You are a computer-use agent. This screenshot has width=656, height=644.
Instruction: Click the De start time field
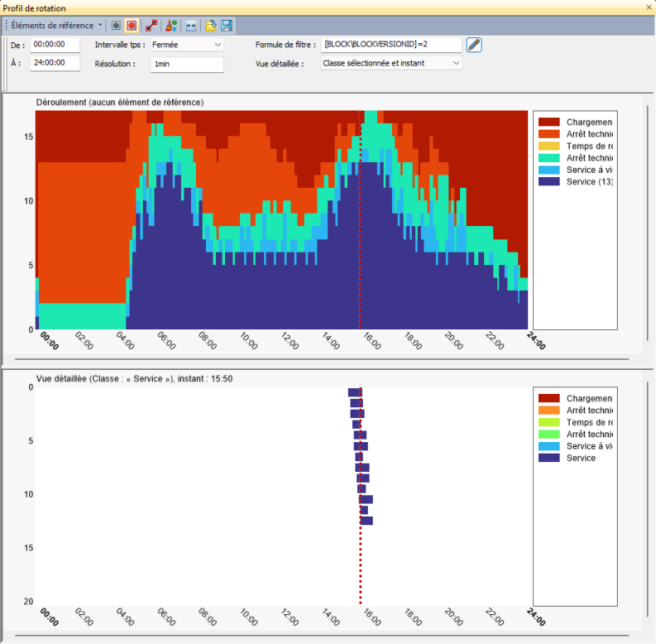[55, 45]
